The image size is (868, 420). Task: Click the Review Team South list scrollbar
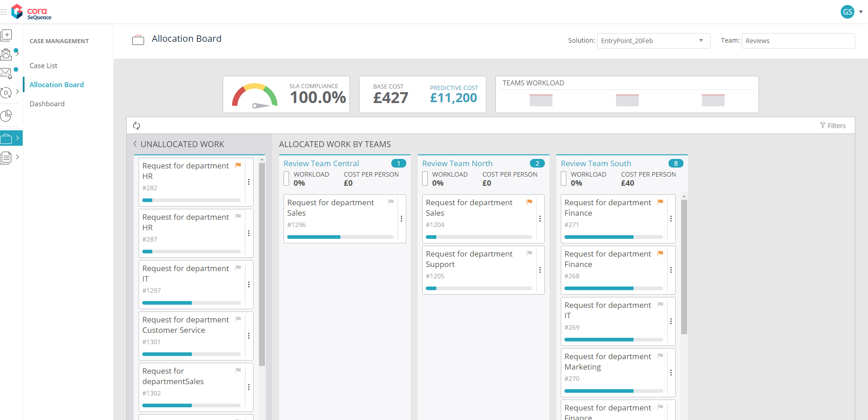[684, 267]
